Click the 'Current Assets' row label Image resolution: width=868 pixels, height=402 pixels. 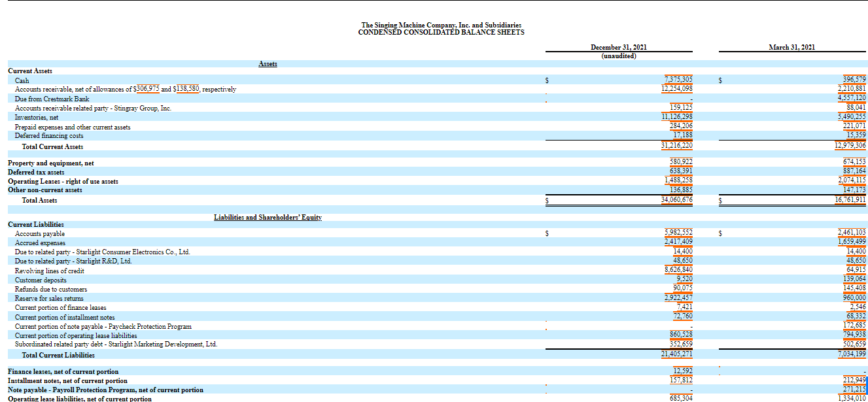[x=30, y=71]
